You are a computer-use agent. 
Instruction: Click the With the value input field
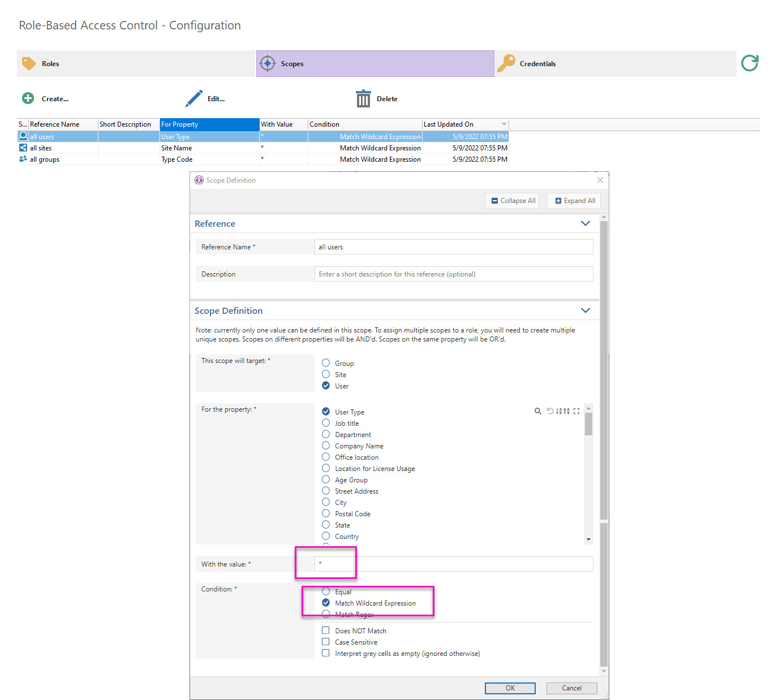453,564
